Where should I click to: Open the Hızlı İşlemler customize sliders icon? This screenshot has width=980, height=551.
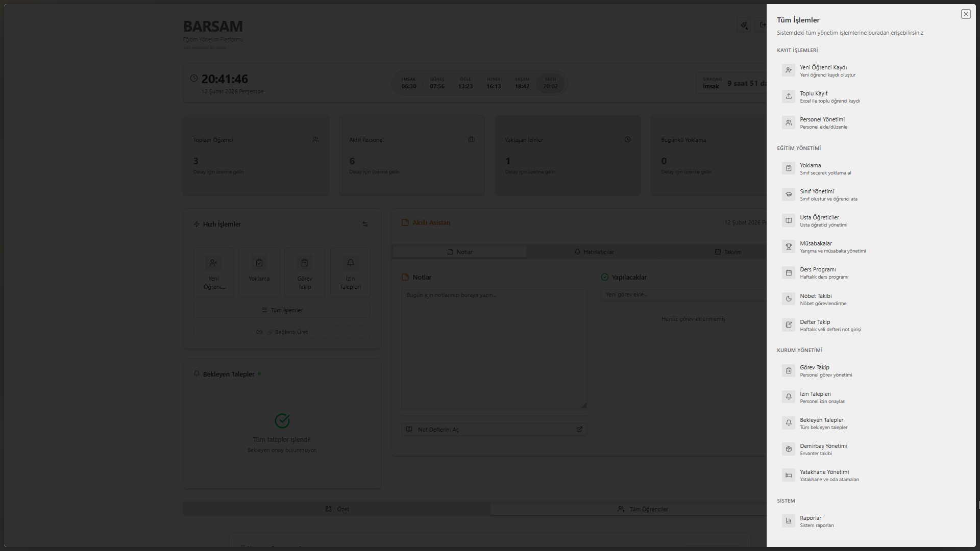[365, 224]
